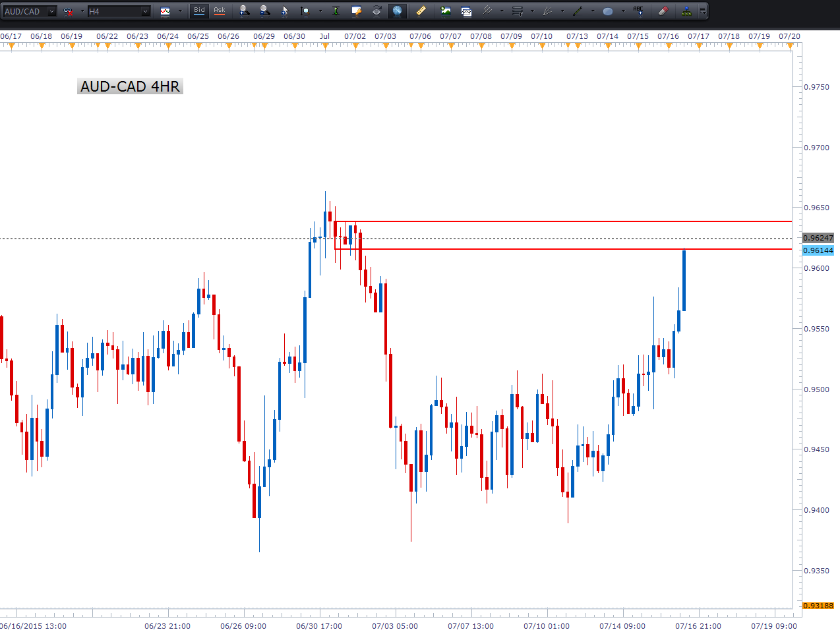Click the globe icon in toolbar
Screen dimensions: 840x632
(398, 11)
